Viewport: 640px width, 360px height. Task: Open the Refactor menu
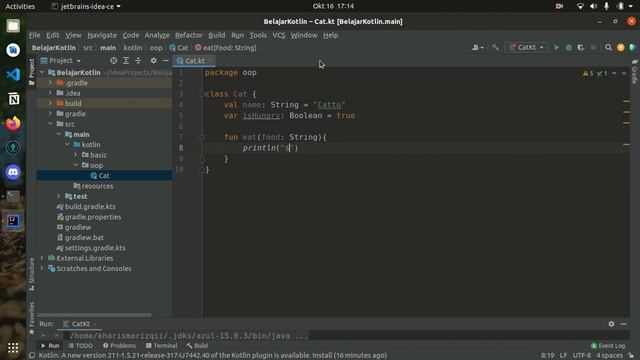point(189,35)
